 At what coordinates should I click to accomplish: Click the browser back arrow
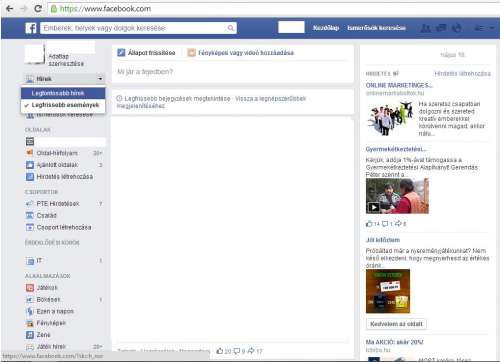[x=9, y=9]
